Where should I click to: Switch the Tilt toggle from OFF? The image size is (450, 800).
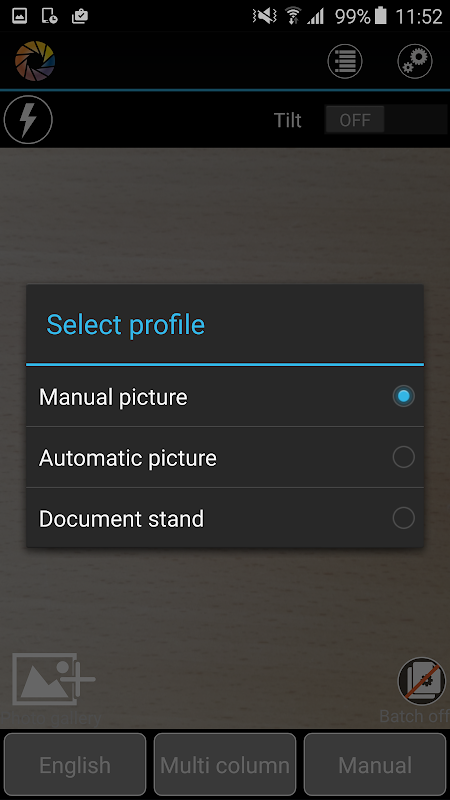click(x=386, y=120)
